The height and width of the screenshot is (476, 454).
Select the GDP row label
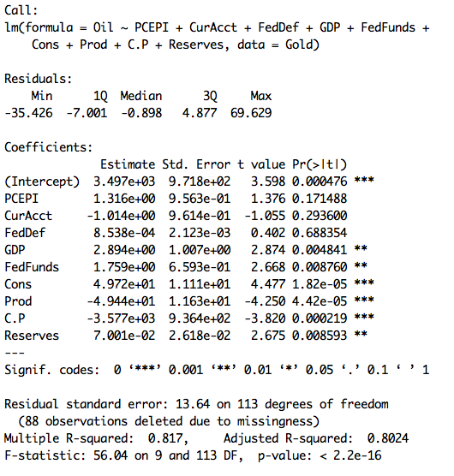click(x=15, y=250)
